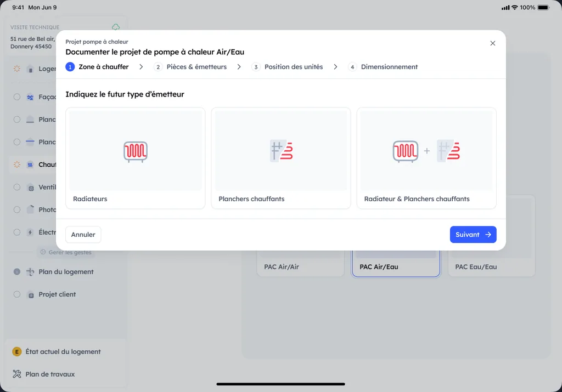The height and width of the screenshot is (392, 562).
Task: Select the Radiateurs emitter card
Action: point(136,158)
